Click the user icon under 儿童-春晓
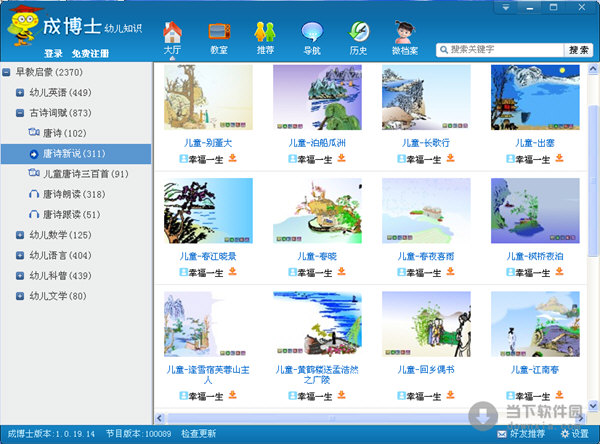Viewport: 600px width, 444px height. tap(292, 272)
